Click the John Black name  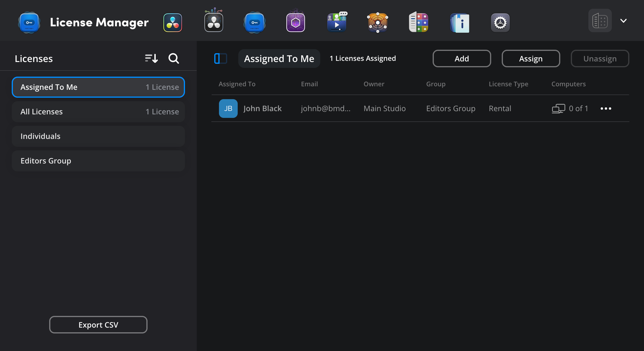pyautogui.click(x=263, y=108)
